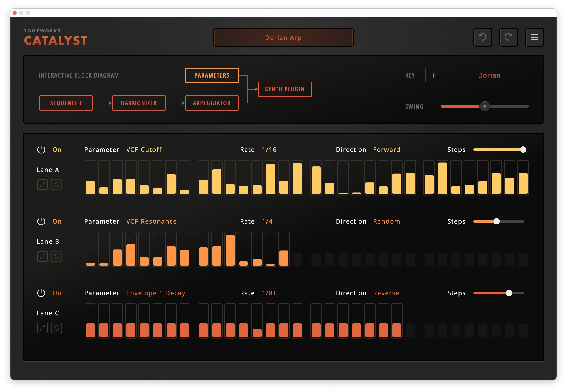Click the Key field showing F
Image resolution: width=567 pixels, height=392 pixels.
(x=434, y=75)
